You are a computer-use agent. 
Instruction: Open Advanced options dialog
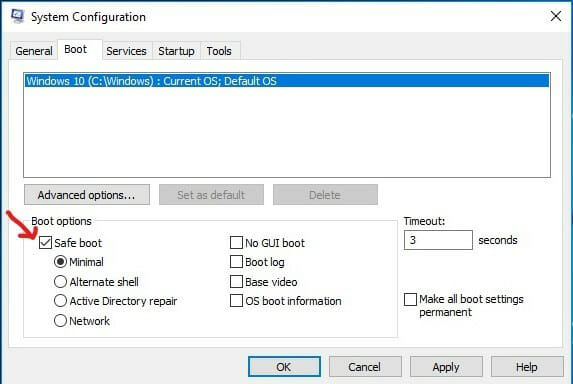click(87, 195)
